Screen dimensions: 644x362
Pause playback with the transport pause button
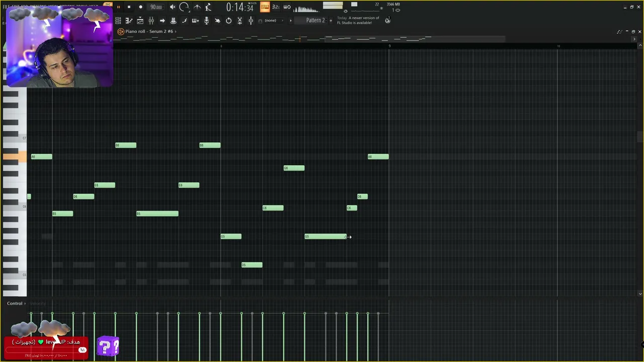(118, 7)
